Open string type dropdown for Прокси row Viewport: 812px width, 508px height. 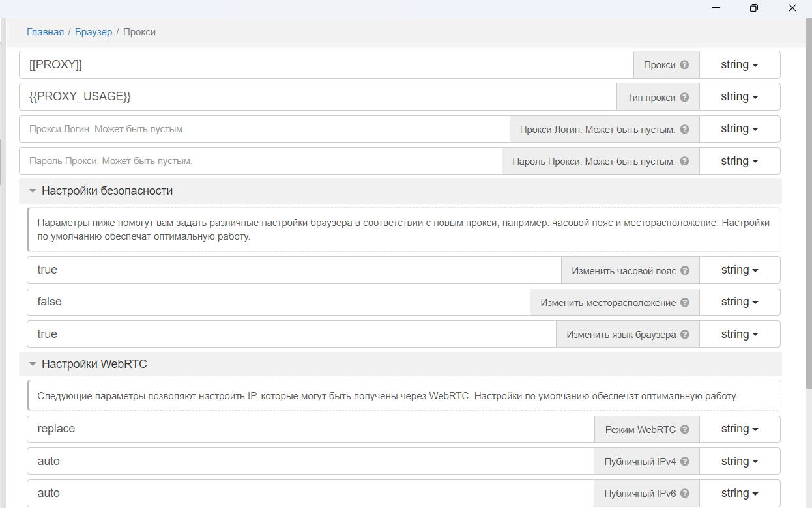tap(740, 65)
